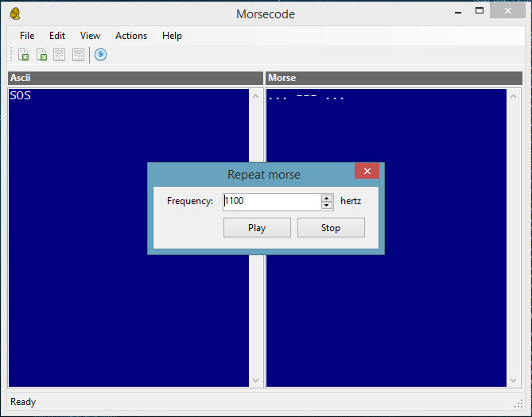
Task: Click the Morse panel header
Action: pyautogui.click(x=394, y=78)
